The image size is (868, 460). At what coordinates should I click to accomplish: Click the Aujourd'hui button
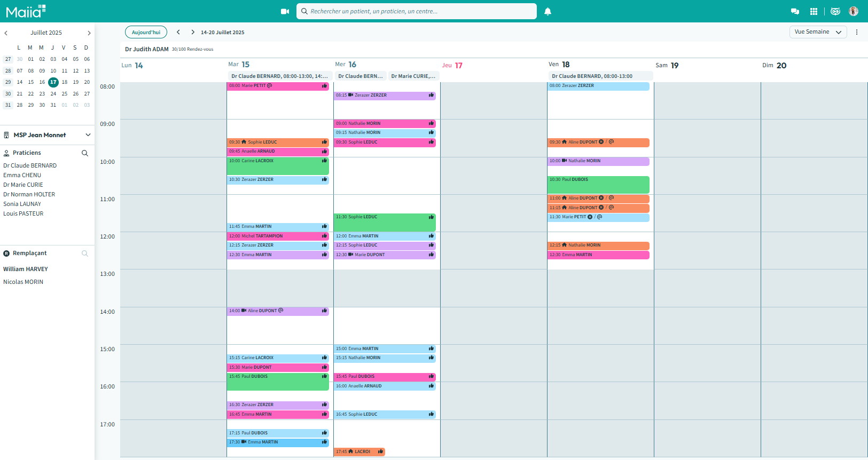point(146,32)
